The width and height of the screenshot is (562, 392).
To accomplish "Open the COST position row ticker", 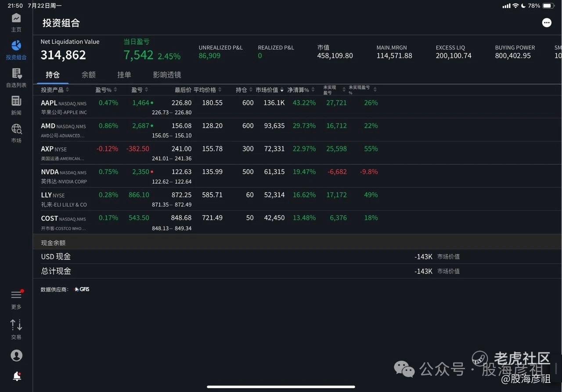I will (49, 218).
